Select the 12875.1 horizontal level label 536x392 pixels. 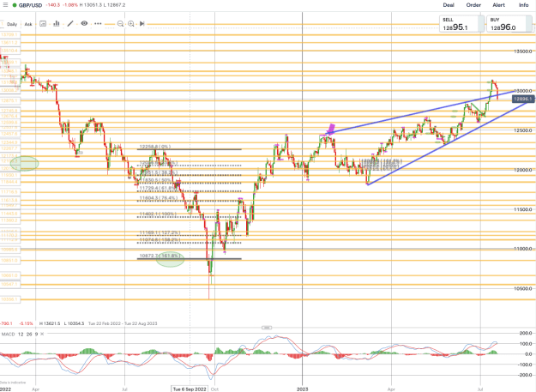[x=9, y=100]
